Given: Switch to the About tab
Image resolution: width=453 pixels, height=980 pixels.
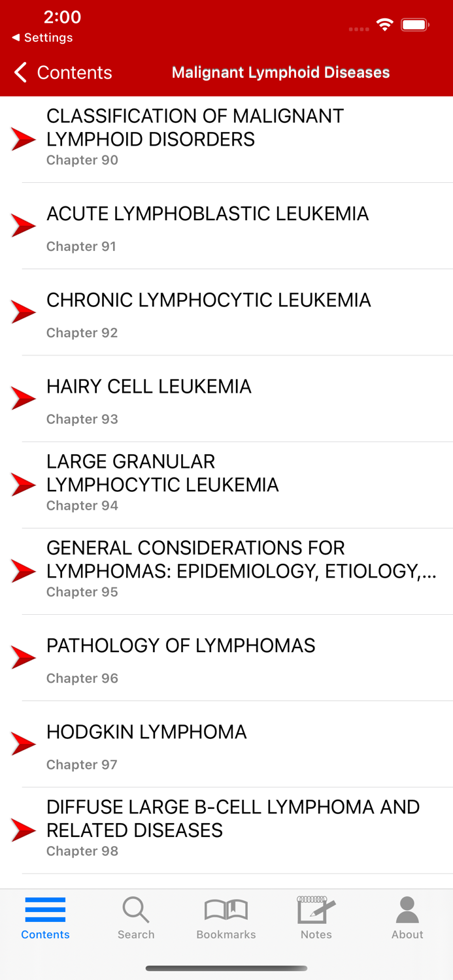Looking at the screenshot, I should 407,917.
